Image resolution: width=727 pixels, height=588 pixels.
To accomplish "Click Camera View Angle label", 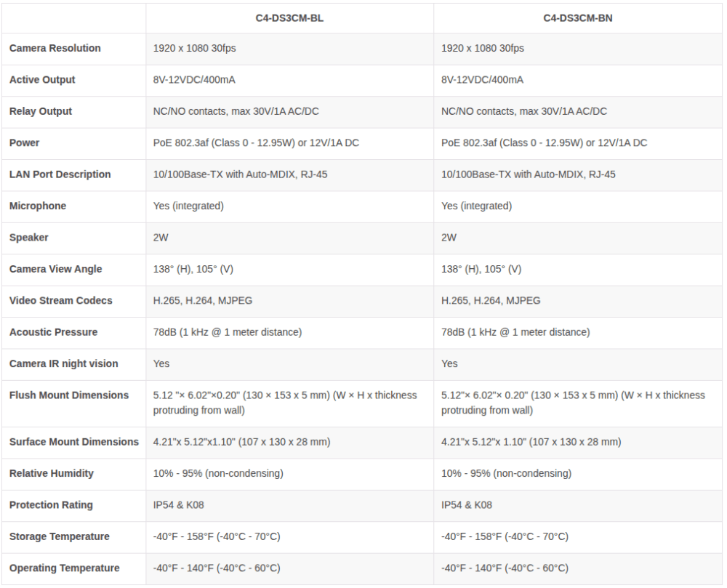I will (x=55, y=269).
